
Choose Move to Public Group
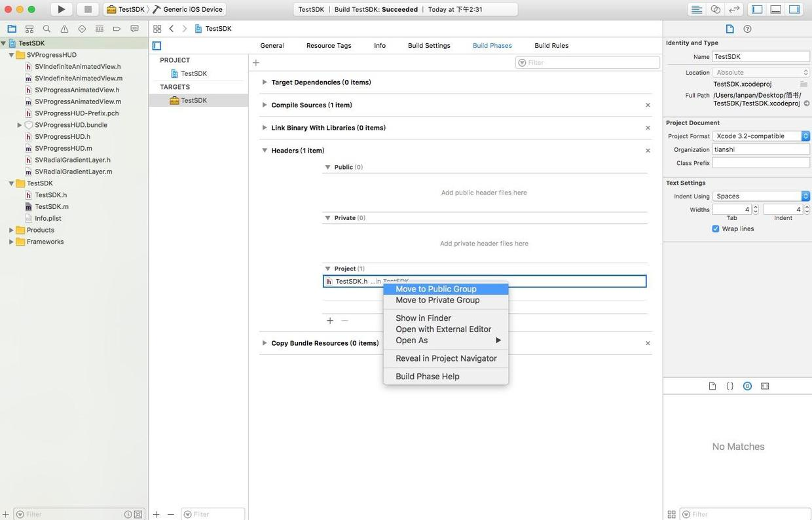(446, 289)
